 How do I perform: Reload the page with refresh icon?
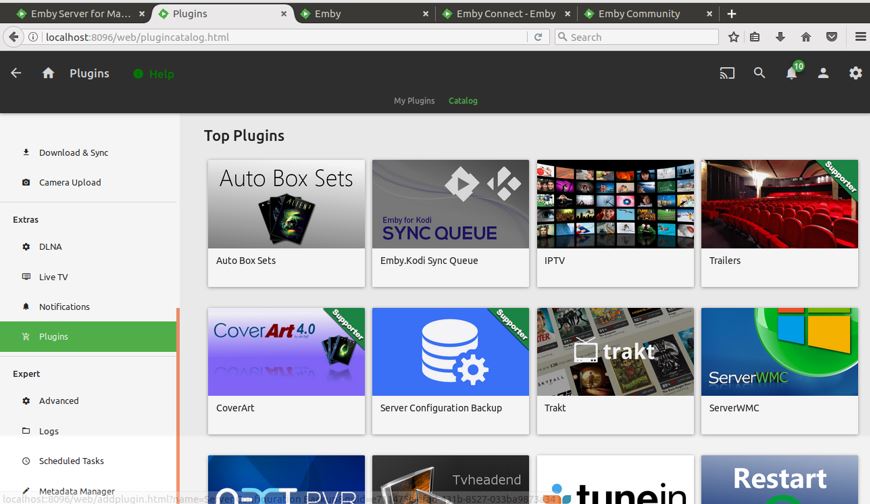point(538,37)
